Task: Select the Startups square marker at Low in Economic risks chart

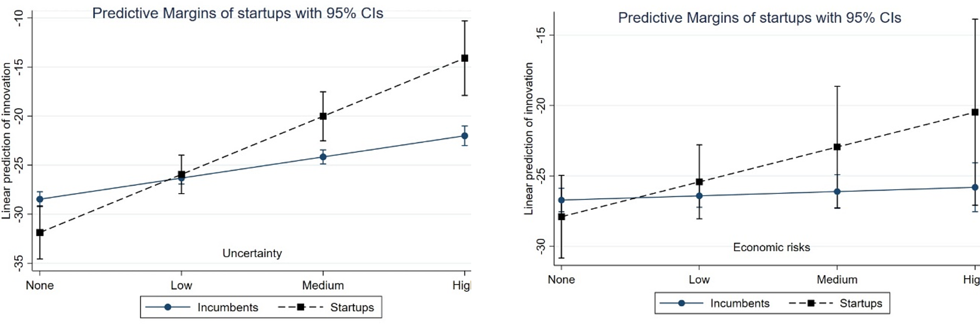Action: (x=699, y=182)
